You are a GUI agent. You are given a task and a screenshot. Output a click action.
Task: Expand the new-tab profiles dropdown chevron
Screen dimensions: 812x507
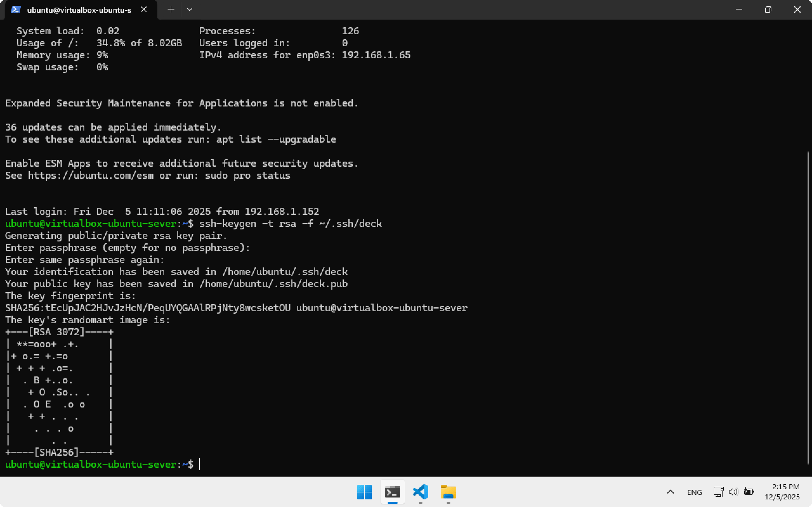pyautogui.click(x=190, y=10)
